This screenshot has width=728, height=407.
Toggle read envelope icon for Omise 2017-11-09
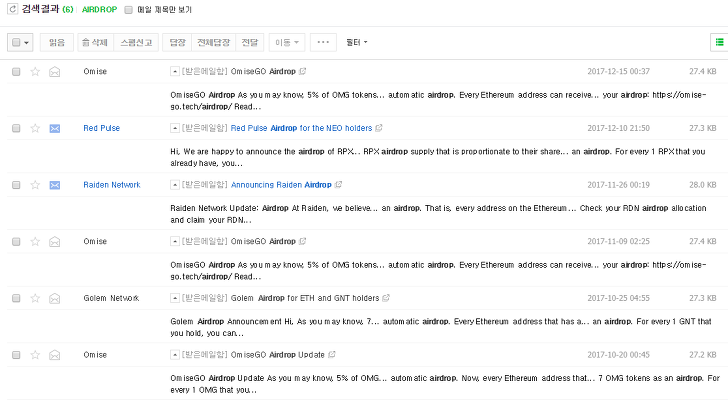point(55,241)
